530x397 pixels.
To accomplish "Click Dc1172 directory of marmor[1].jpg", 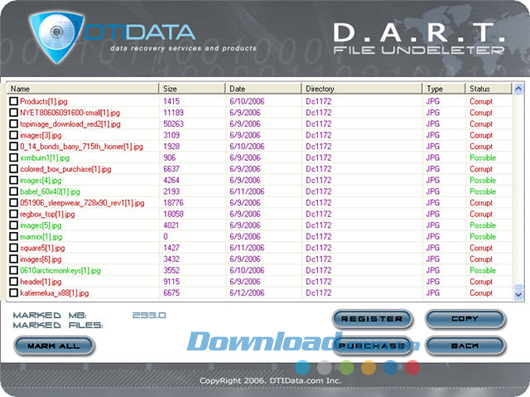I will pos(318,236).
